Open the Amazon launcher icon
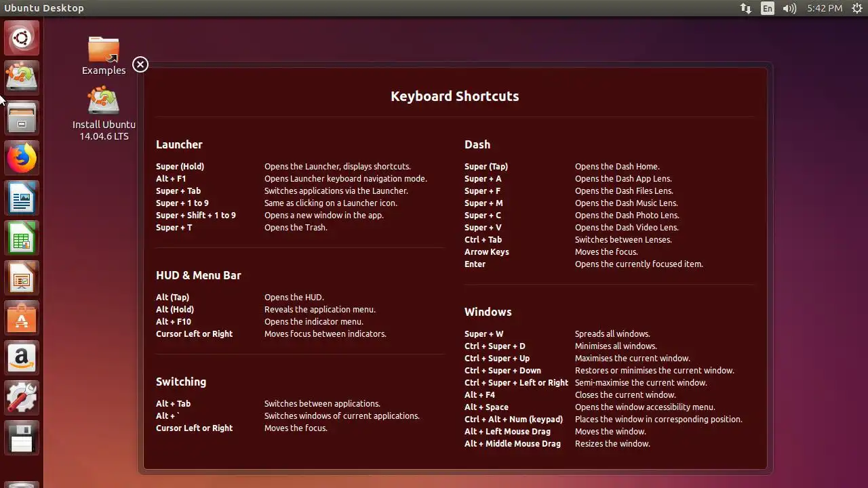The height and width of the screenshot is (488, 868). click(x=22, y=358)
